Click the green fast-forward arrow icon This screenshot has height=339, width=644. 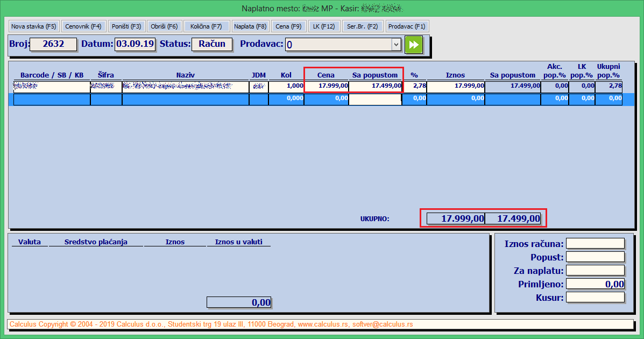[414, 45]
